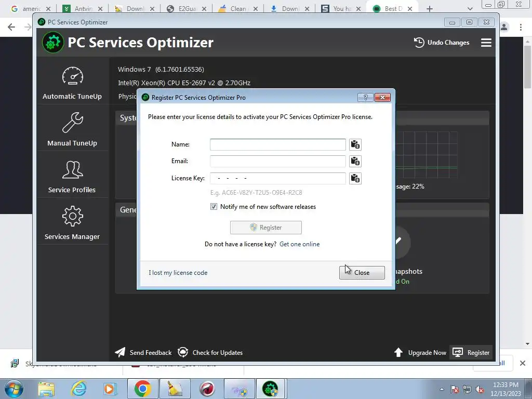The width and height of the screenshot is (532, 399).
Task: Open the Get one online link
Action: point(299,244)
